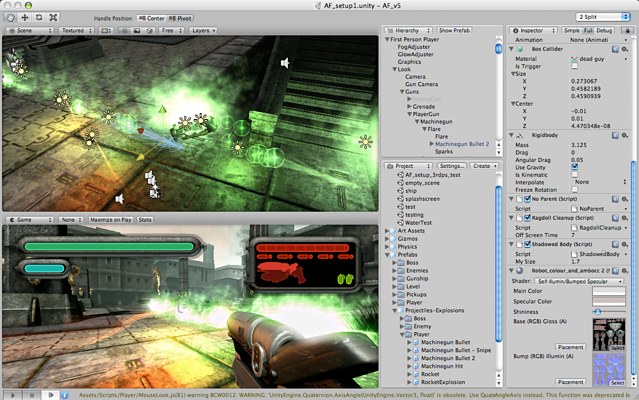The width and height of the screenshot is (639, 400).
Task: Disable the Shadowed Body script checkbox
Action: tap(527, 244)
